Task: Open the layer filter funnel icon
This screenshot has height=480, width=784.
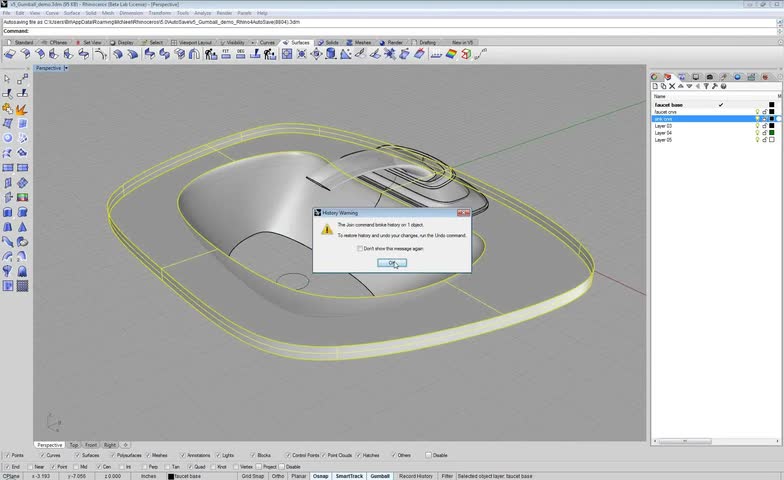Action: coord(706,86)
